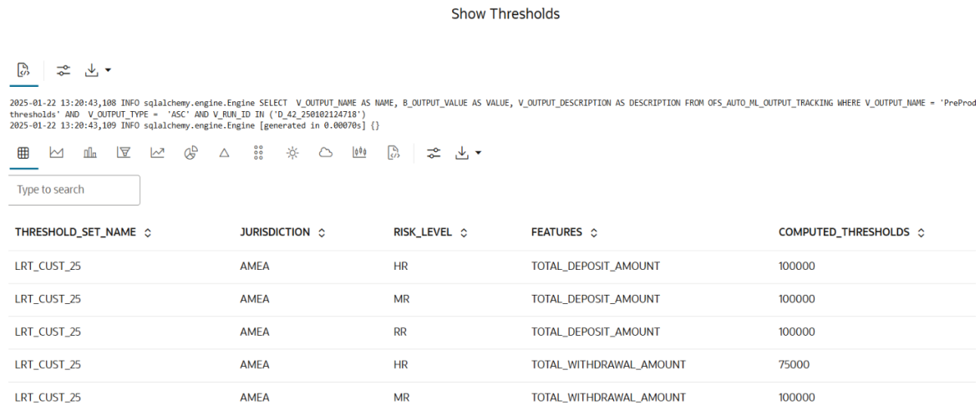The image size is (980, 416).
Task: Click LRT_CUST_25 in the RR row
Action: 48,332
